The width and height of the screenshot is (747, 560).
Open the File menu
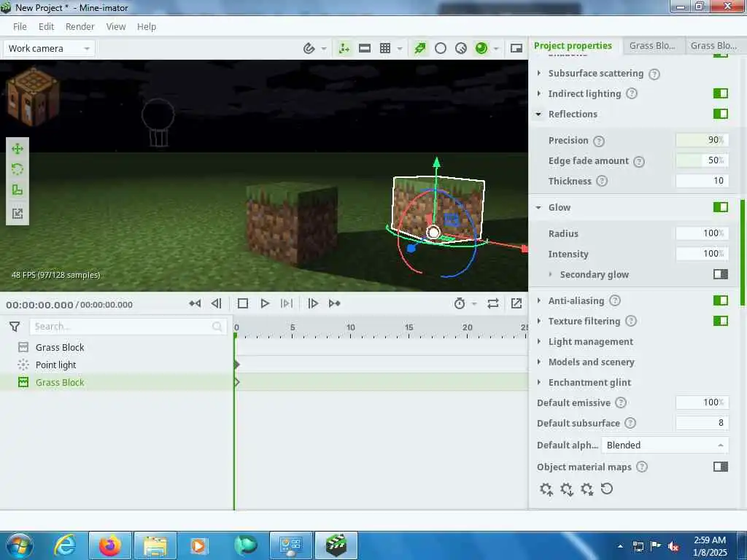20,27
